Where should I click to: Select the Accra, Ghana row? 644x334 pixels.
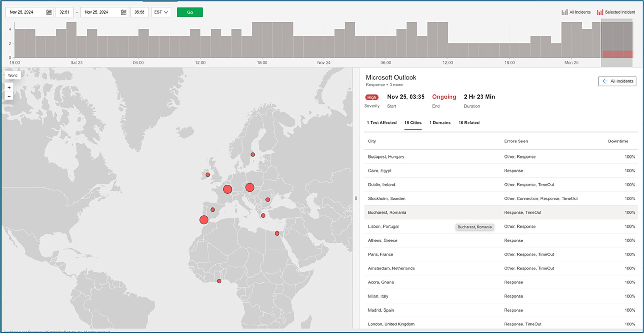point(501,282)
